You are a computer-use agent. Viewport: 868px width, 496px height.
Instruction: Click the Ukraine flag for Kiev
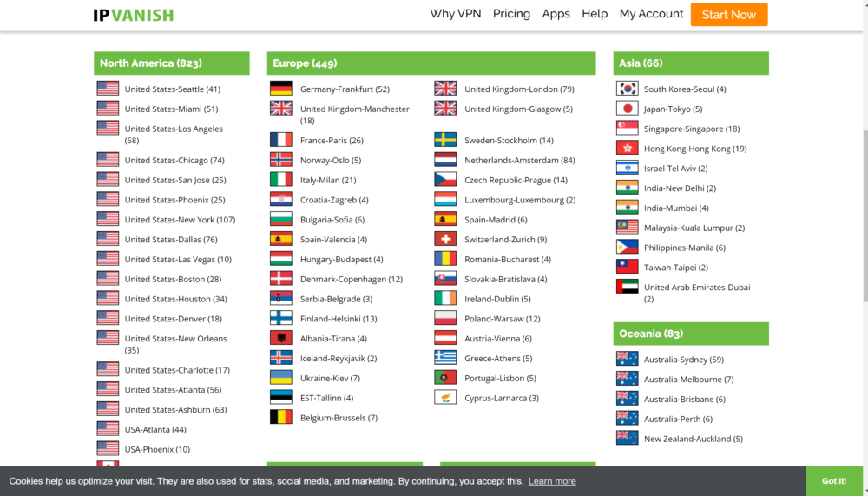click(x=280, y=377)
